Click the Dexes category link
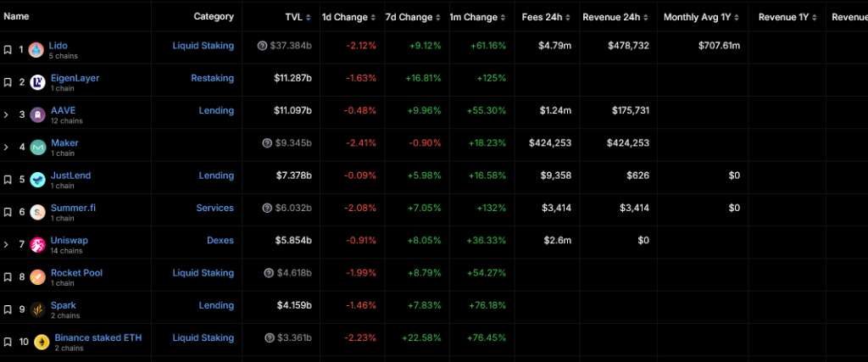Viewport: 868px width, 362px height. click(x=220, y=241)
